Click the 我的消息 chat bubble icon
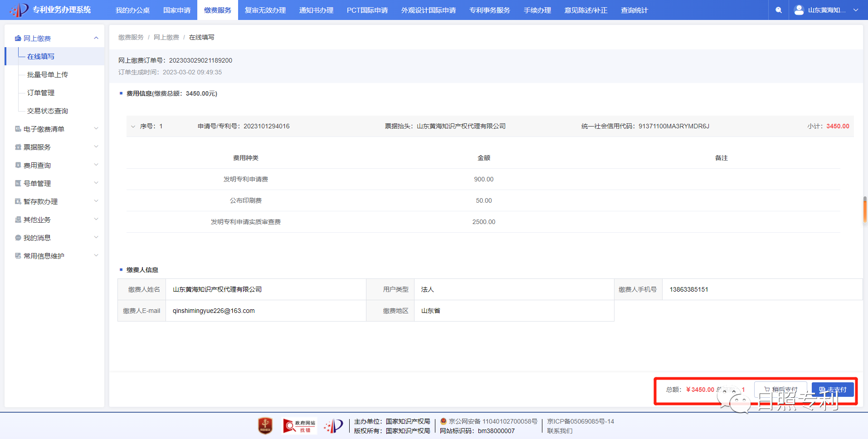The width and height of the screenshot is (868, 439). click(18, 238)
